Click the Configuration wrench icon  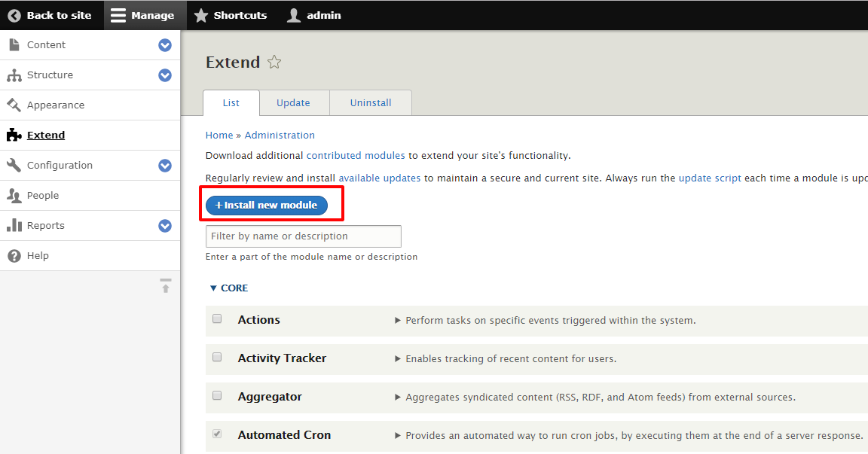point(14,166)
